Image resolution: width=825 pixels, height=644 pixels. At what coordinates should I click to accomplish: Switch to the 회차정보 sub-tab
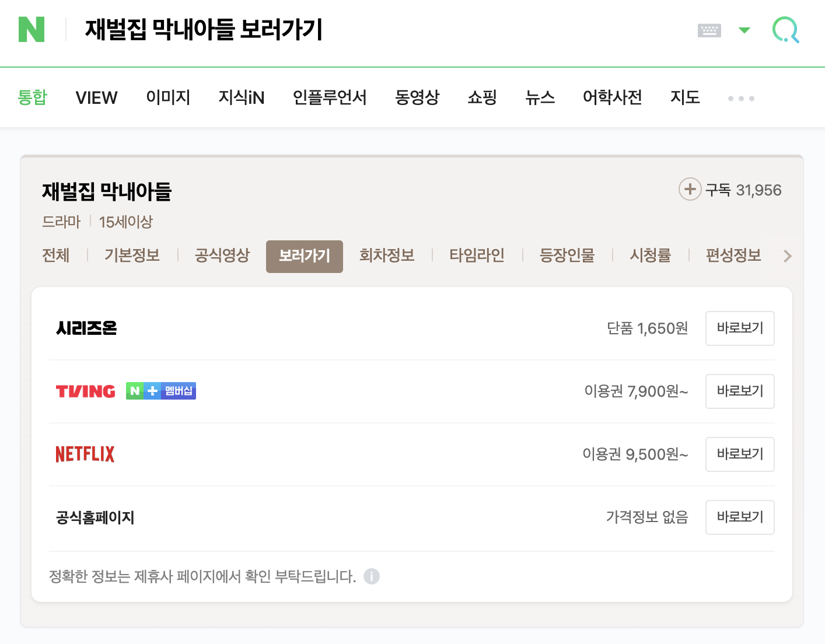pyautogui.click(x=387, y=256)
